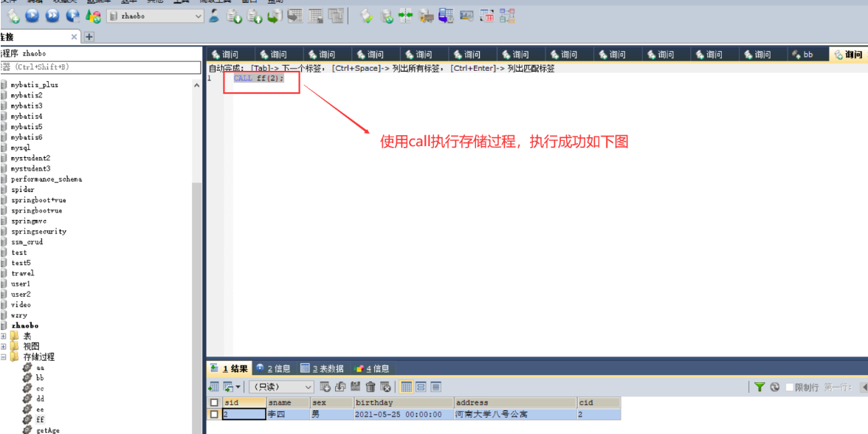Open the user manager icon
This screenshot has width=868, height=434.
tap(215, 16)
